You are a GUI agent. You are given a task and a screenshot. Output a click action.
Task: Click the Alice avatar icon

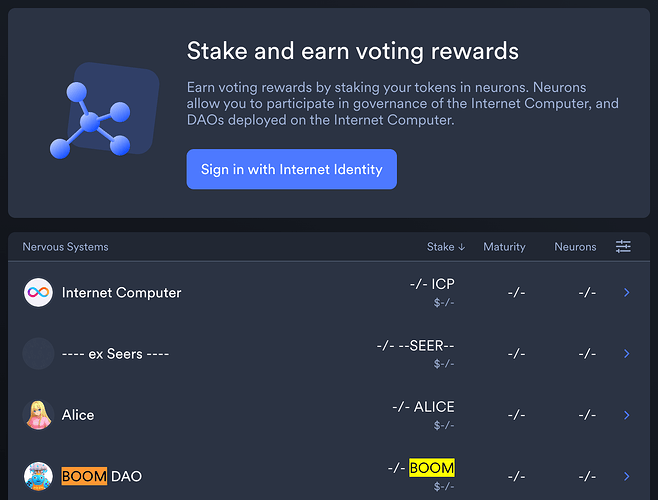tap(38, 415)
